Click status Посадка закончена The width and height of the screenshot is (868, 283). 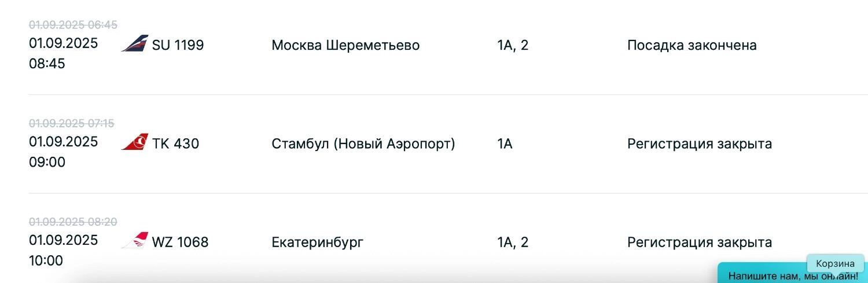[692, 45]
